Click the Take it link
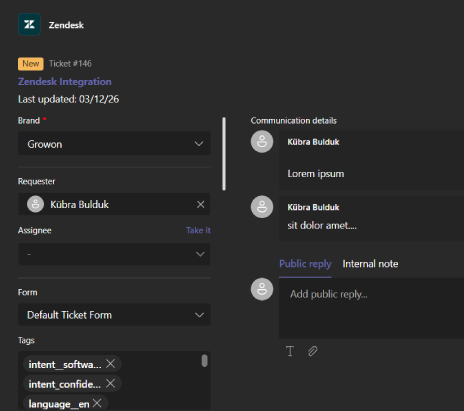The width and height of the screenshot is (464, 411). click(198, 230)
